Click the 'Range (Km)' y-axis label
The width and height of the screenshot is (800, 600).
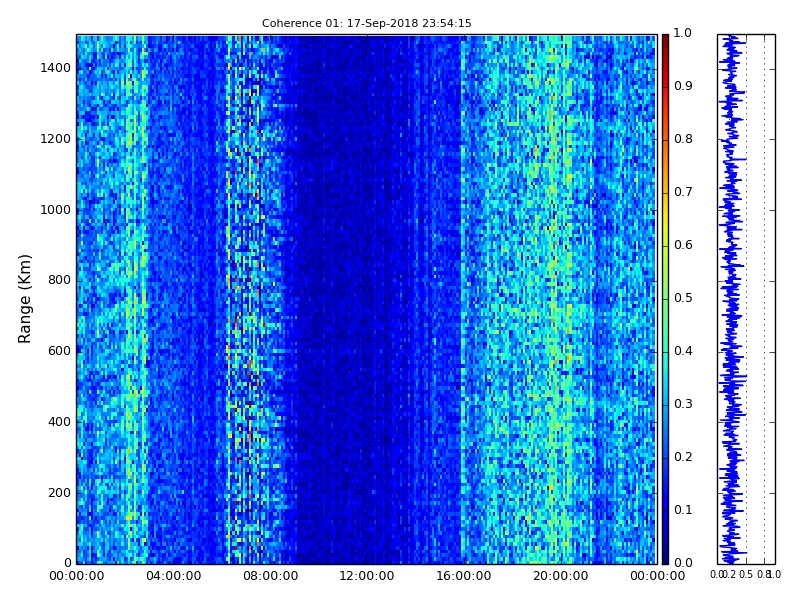pos(24,299)
